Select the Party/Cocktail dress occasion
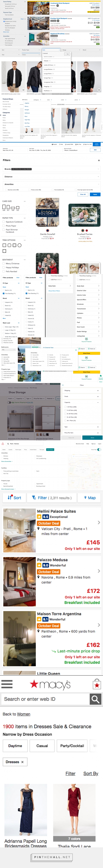Viewport: 103px width, 868px height. tap(72, 746)
